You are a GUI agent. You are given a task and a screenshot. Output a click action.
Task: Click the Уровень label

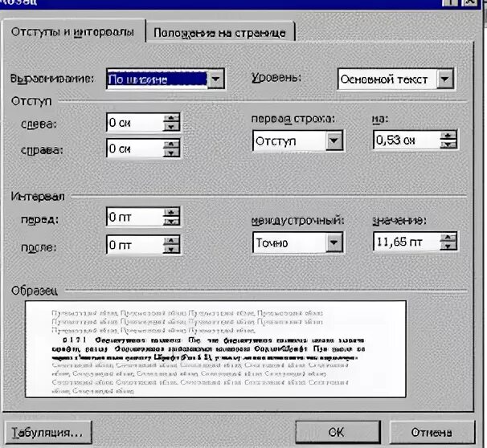(x=276, y=77)
